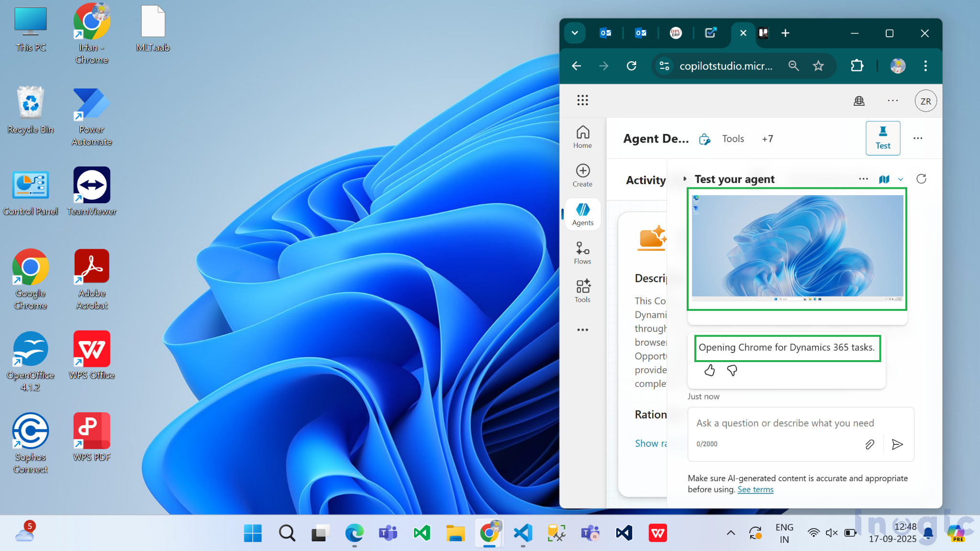This screenshot has height=551, width=980.
Task: Select the Adobe Acrobat desktop shortcut
Action: 91,280
